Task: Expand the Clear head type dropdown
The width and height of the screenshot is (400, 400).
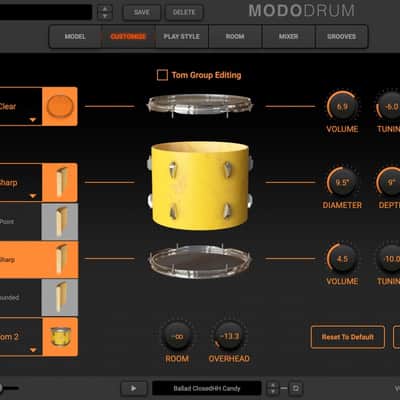Action: [33, 119]
